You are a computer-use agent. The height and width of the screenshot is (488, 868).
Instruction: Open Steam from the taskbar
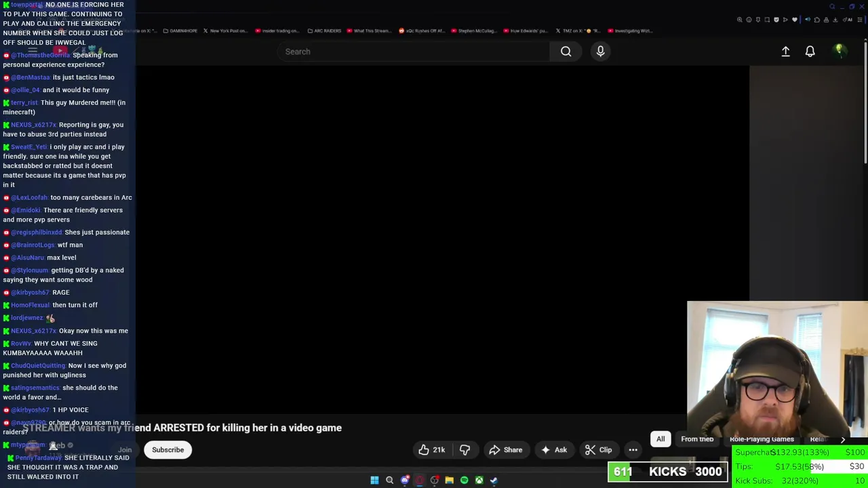point(494,481)
